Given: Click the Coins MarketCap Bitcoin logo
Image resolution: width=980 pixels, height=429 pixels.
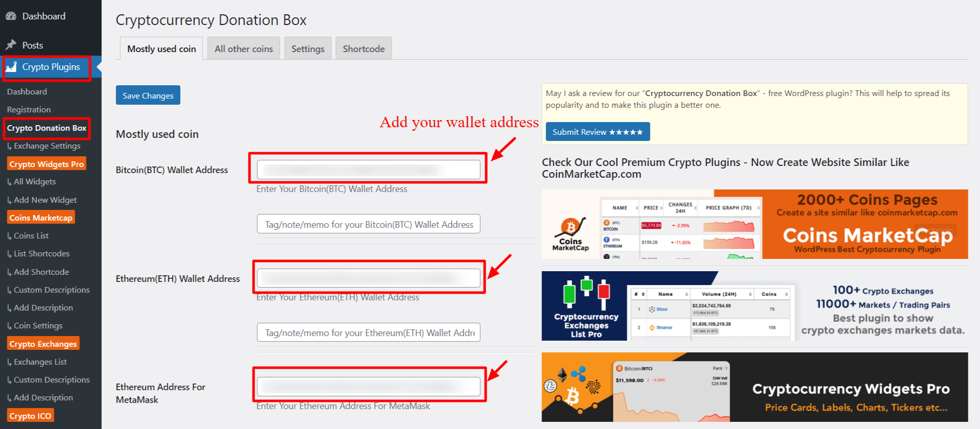Looking at the screenshot, I should [x=571, y=227].
